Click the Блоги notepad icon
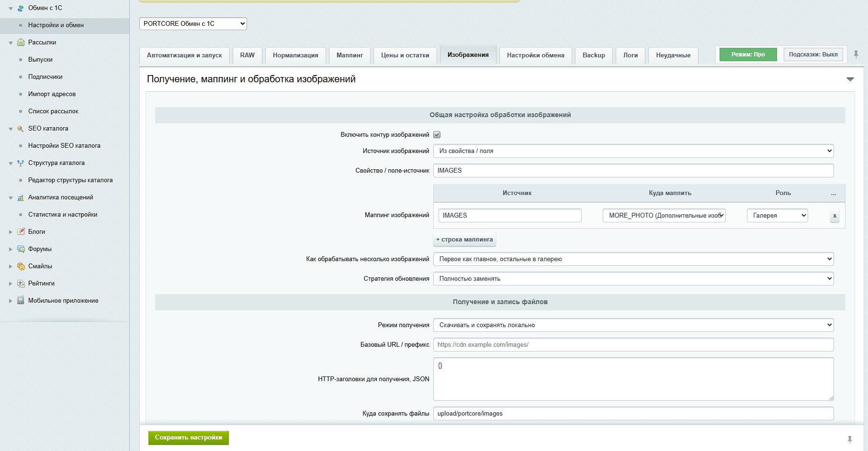The height and width of the screenshot is (451, 868). coord(21,232)
